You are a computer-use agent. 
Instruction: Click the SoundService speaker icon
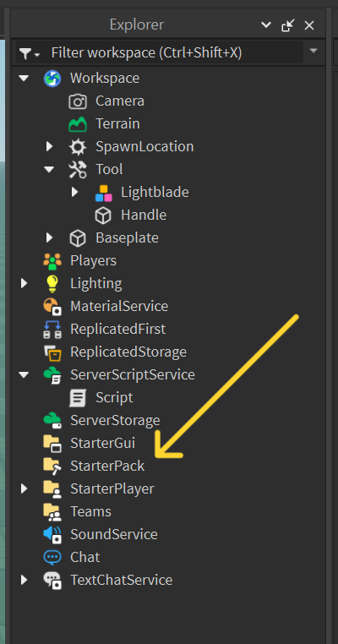pos(52,534)
